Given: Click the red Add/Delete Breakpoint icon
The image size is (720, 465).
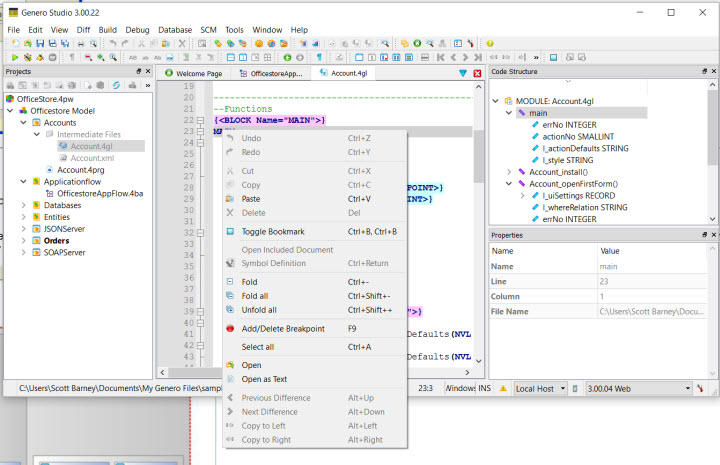Looking at the screenshot, I should point(231,328).
